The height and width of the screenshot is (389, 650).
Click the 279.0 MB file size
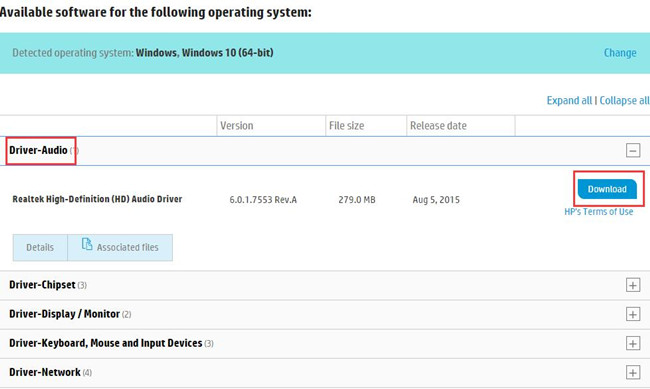pos(357,200)
